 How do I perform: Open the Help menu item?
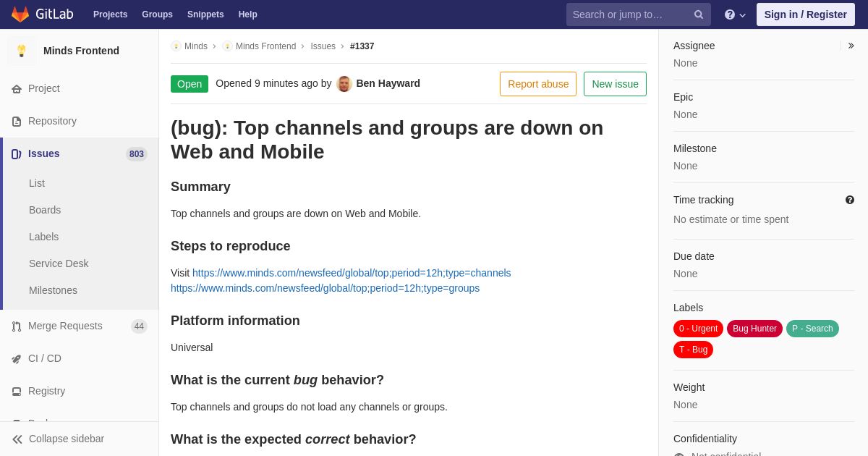(x=248, y=14)
